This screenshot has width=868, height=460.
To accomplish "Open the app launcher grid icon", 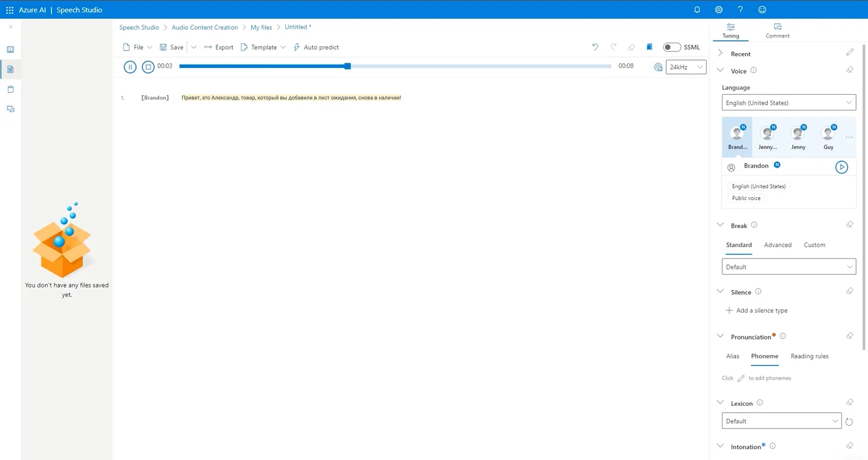I will click(10, 10).
